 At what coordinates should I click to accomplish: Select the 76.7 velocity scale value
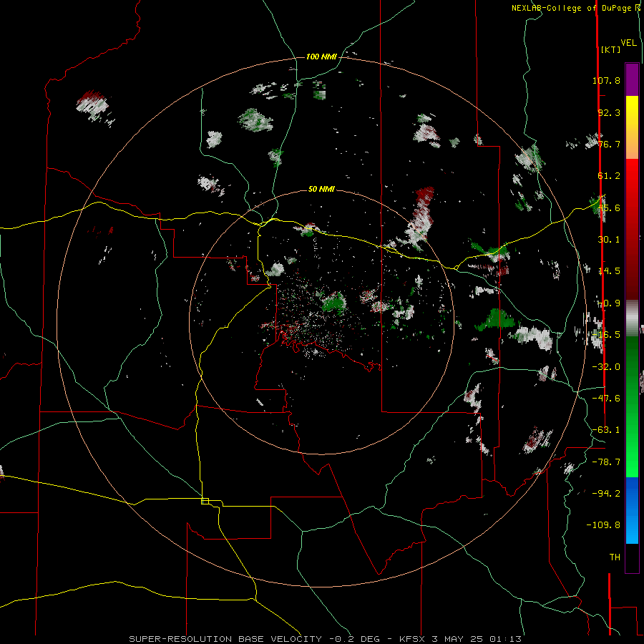[609, 144]
